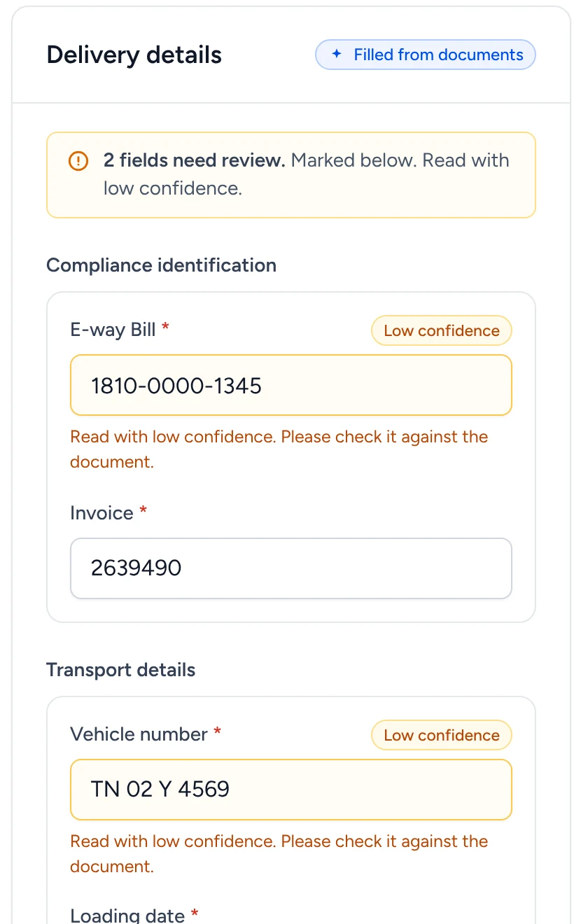Click the Vehicle number field label
The height and width of the screenshot is (924, 588).
(x=139, y=734)
